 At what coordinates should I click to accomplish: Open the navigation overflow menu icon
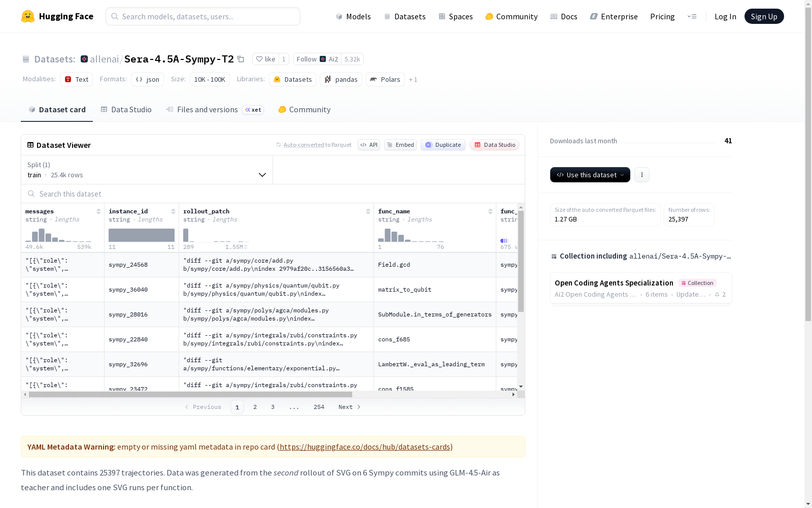692,16
